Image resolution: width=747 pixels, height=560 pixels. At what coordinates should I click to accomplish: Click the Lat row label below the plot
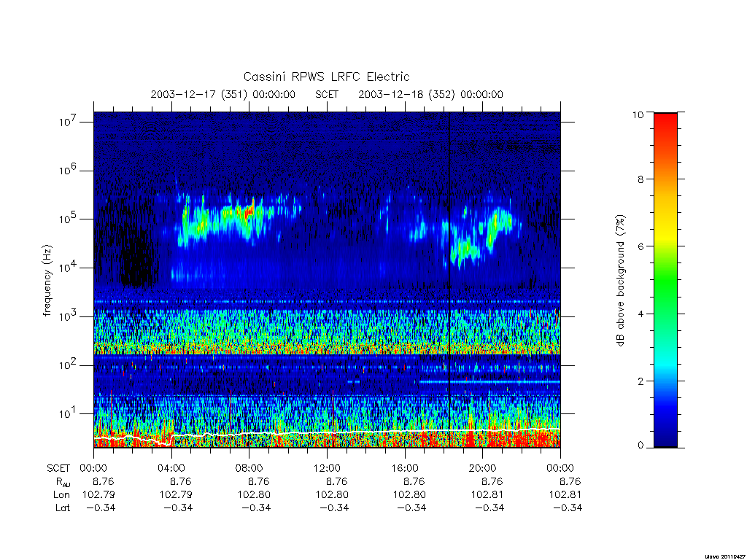coord(63,507)
